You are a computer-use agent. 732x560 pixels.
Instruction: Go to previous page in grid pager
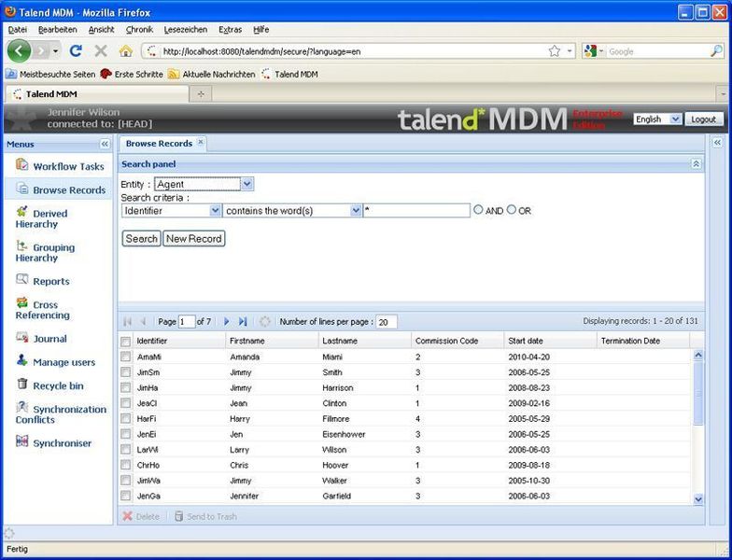(x=144, y=321)
